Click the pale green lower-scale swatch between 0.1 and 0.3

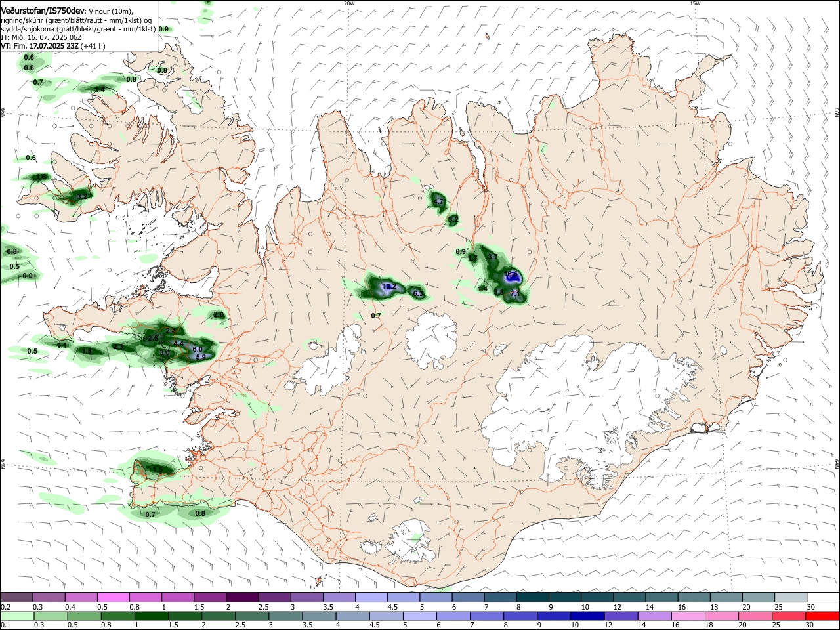click(x=16, y=616)
